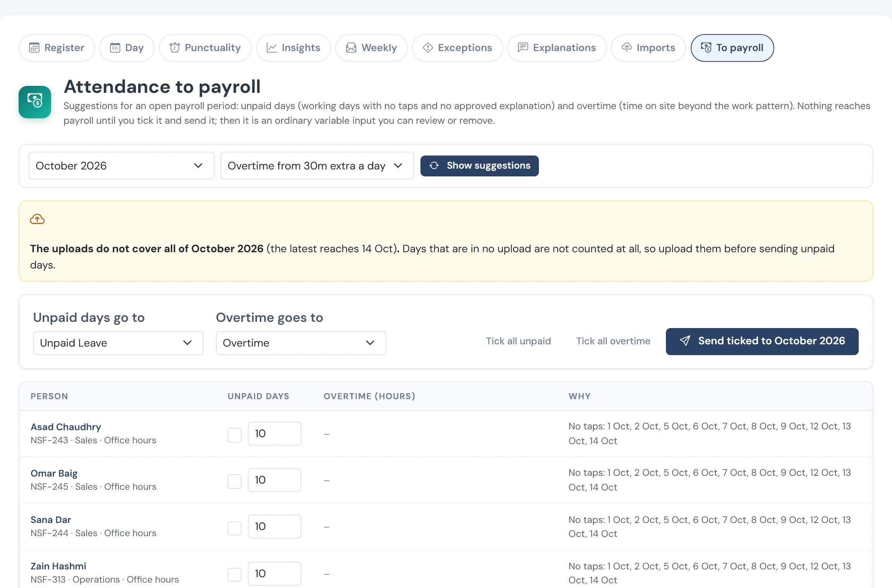Switch to the Day tab
The image size is (892, 588).
click(x=127, y=48)
